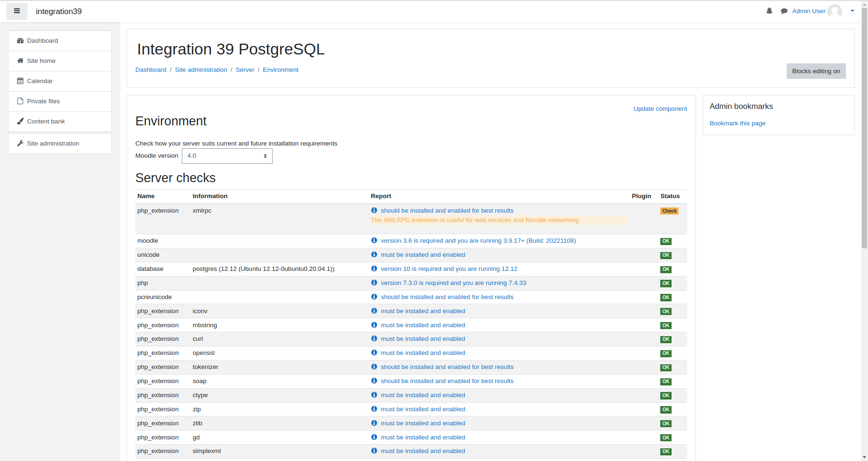This screenshot has height=461, width=868.
Task: Click info icon on iconv row
Action: coord(374,311)
